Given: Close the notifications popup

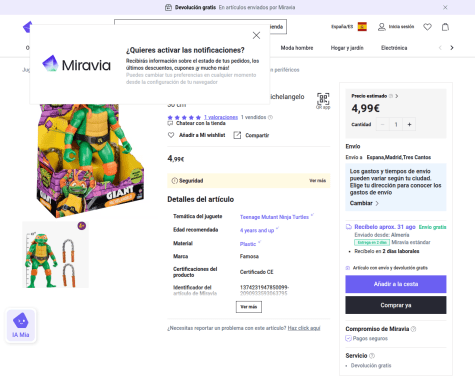Looking at the screenshot, I should pyautogui.click(x=256, y=35).
